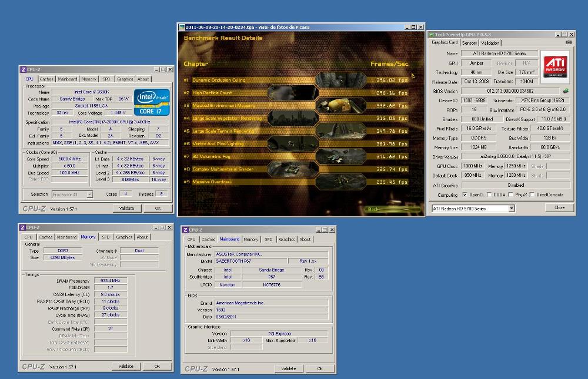The image size is (588, 379).
Task: Open CPU tab in CPU-Z Mainboard window
Action: pos(191,239)
